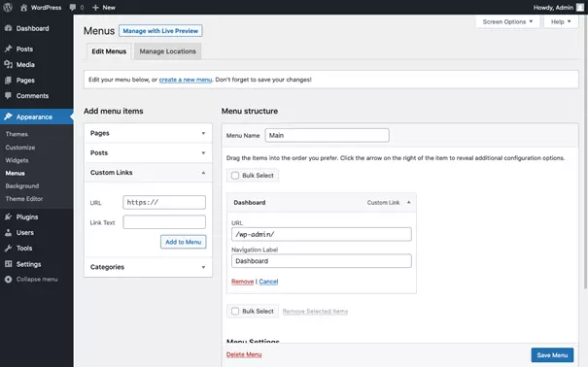Image resolution: width=588 pixels, height=367 pixels.
Task: Open Theme Editor in Appearance submenu
Action: click(24, 198)
